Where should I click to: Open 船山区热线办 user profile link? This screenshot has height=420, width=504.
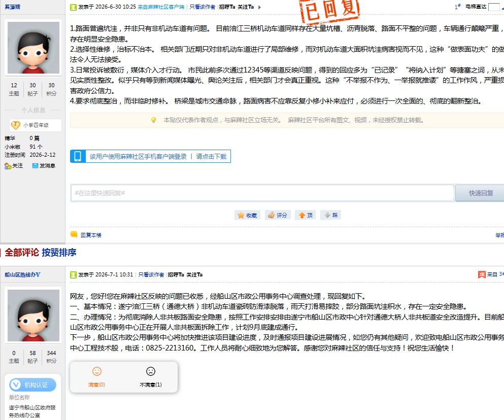pyautogui.click(x=22, y=275)
